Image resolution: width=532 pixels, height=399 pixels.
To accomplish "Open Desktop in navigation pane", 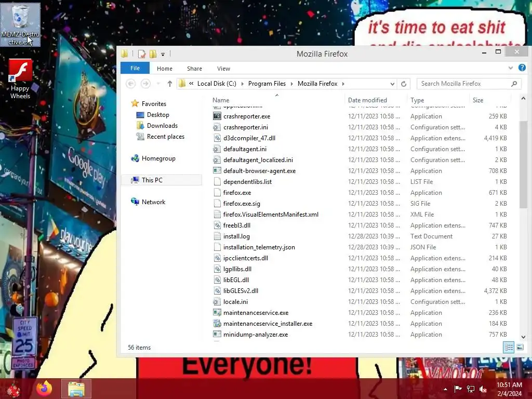I will coord(158,115).
